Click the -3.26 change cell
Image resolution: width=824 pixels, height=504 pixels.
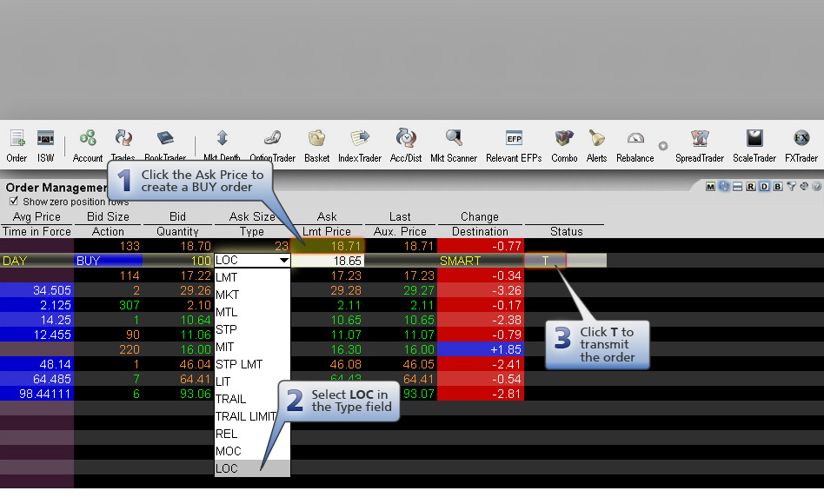click(x=481, y=290)
